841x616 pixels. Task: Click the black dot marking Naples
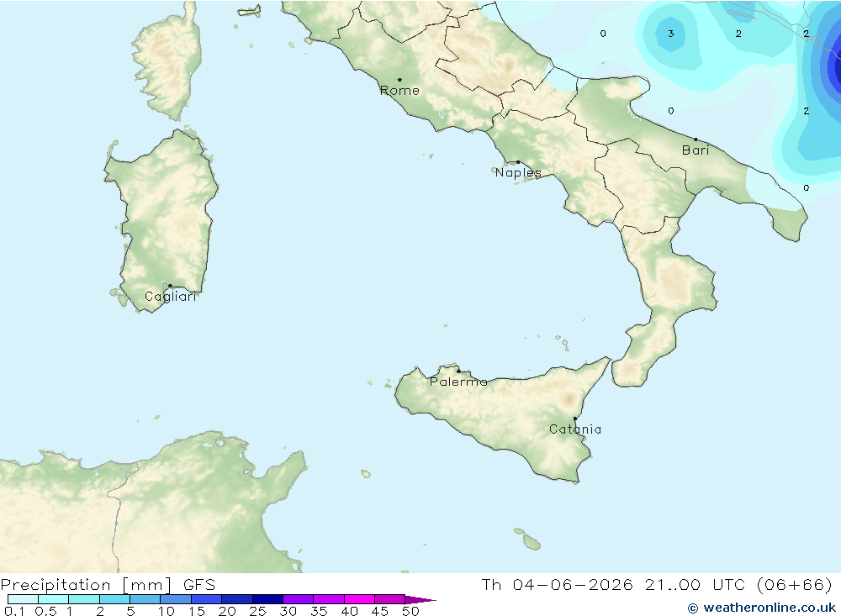pos(518,162)
